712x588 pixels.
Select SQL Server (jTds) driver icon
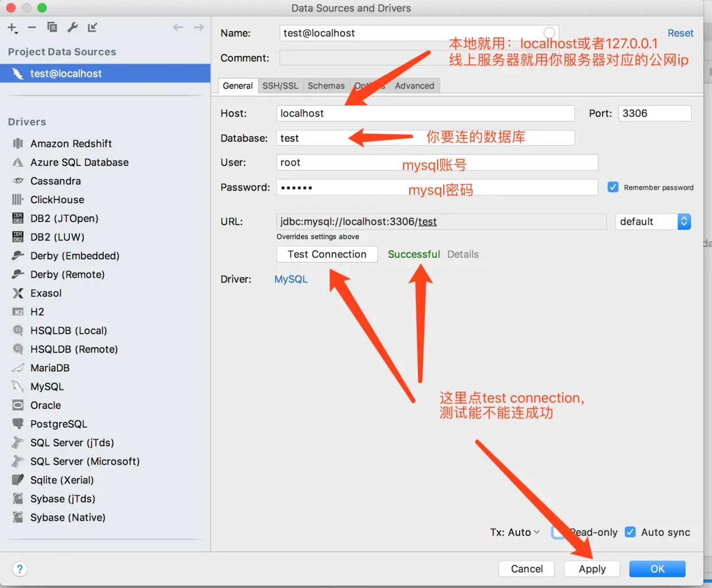coord(18,442)
